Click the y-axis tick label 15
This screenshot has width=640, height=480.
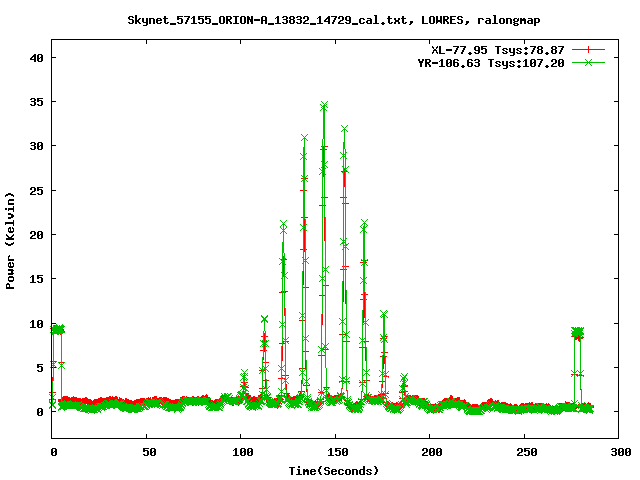pos(36,279)
